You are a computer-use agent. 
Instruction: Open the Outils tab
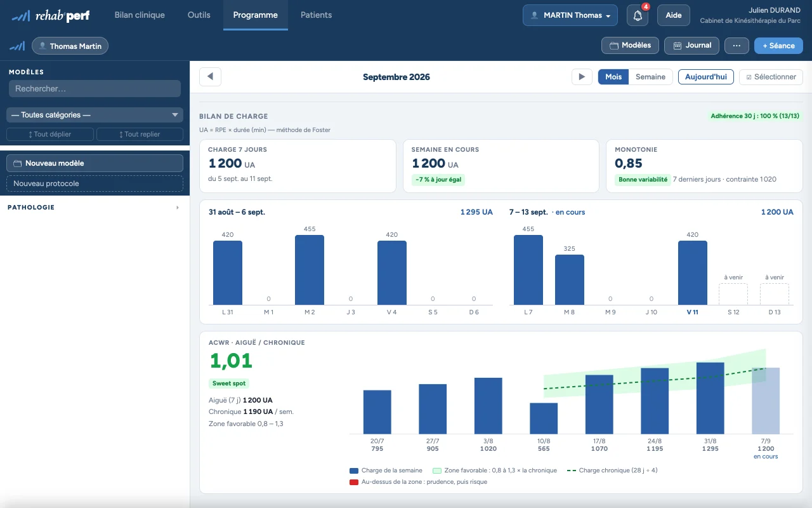point(199,15)
